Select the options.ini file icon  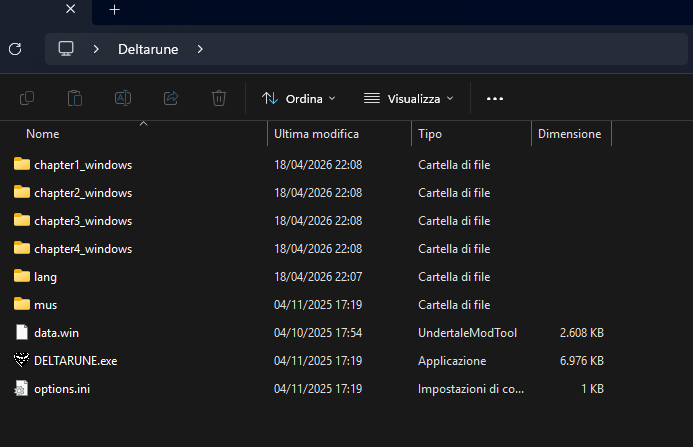point(21,388)
